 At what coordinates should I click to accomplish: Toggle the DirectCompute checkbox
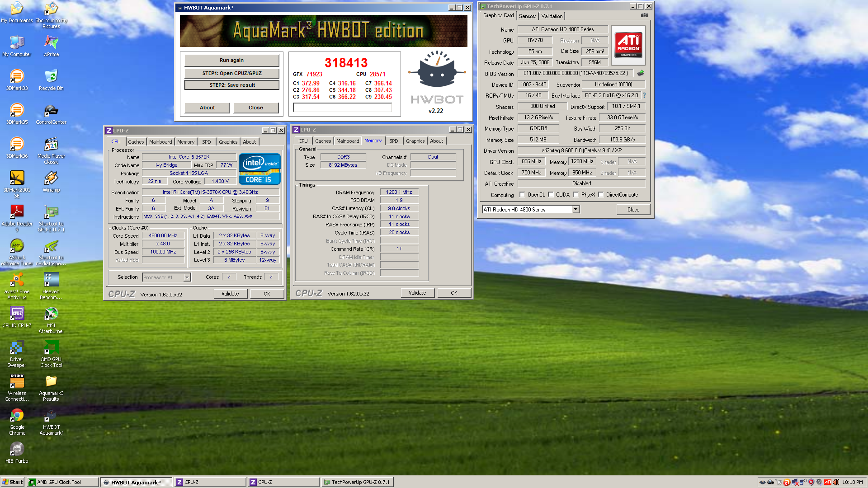click(x=601, y=195)
